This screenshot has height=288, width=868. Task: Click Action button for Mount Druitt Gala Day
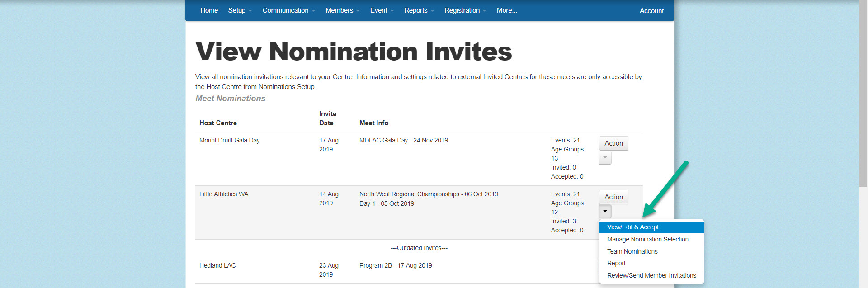pos(613,143)
